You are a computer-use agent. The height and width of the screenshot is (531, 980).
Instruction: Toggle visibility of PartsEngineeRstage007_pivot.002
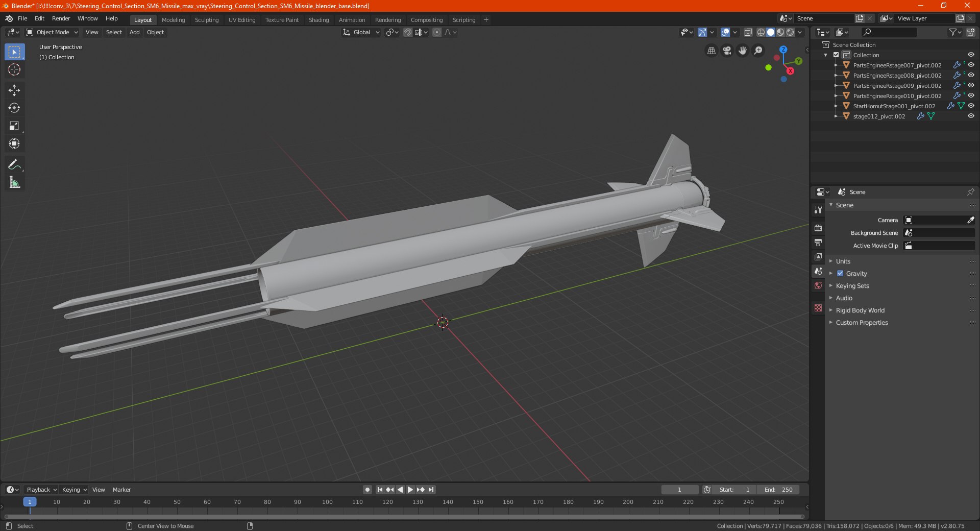971,65
